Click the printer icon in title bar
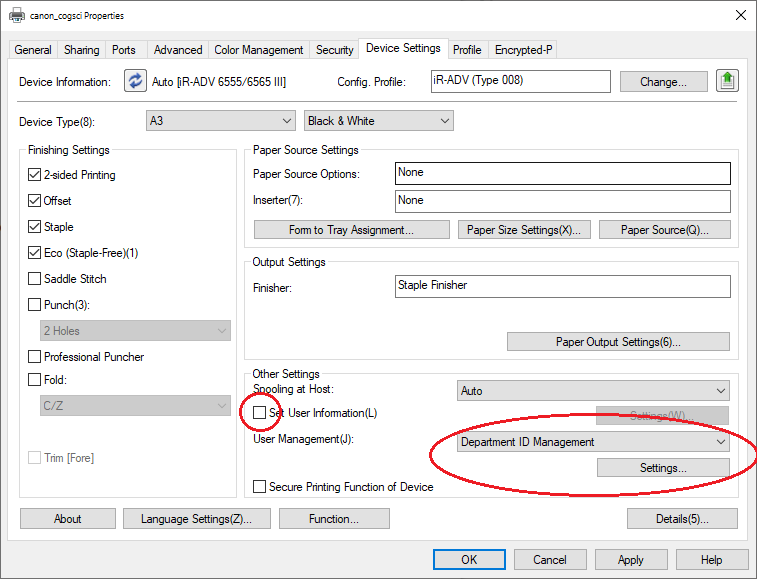Screen dimensions: 757x579 tap(13, 16)
